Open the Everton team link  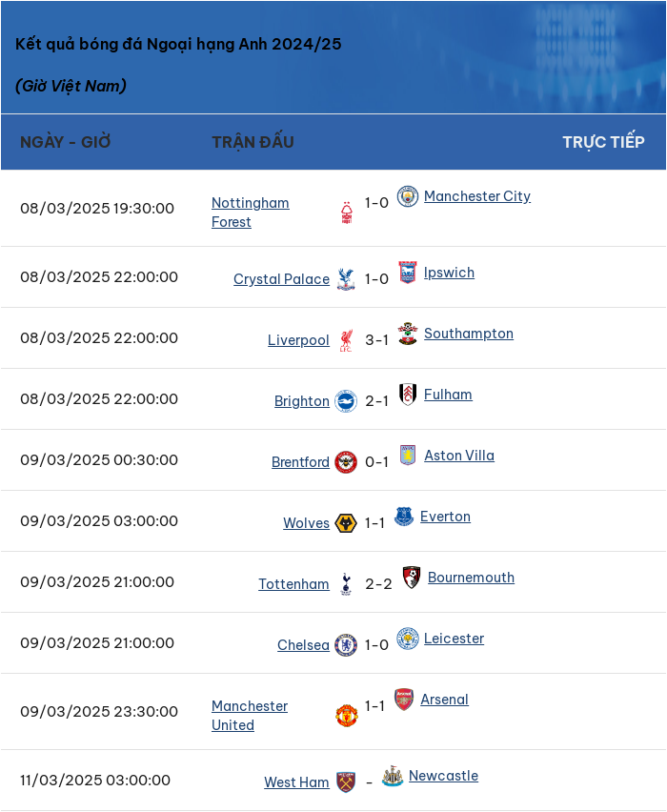445,517
